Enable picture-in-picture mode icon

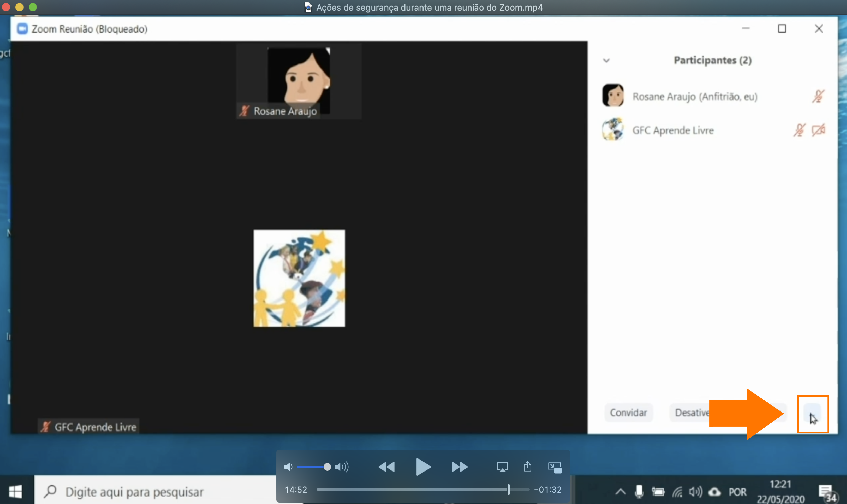click(x=555, y=467)
